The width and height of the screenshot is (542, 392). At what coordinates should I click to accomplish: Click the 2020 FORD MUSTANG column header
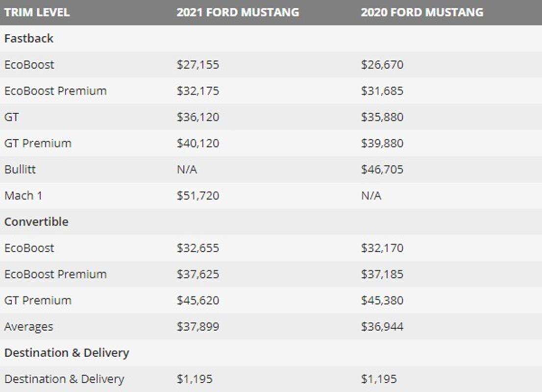click(x=422, y=12)
